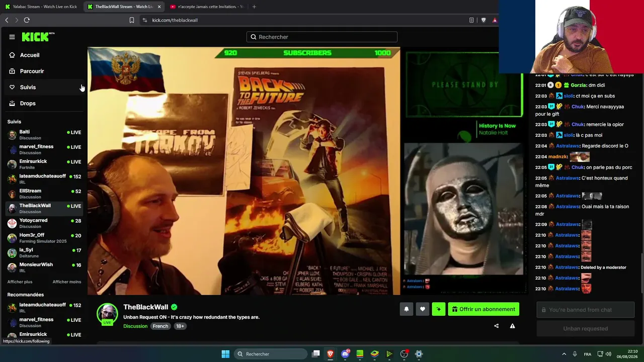644x362 pixels.
Task: Expand followed list with Afficher plus
Action: (20, 282)
